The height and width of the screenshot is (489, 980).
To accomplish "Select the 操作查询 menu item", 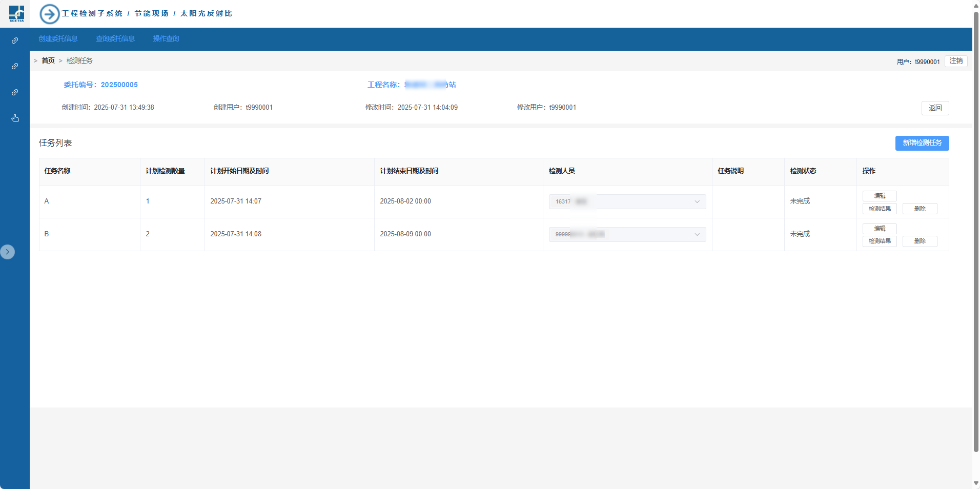I will 166,39.
